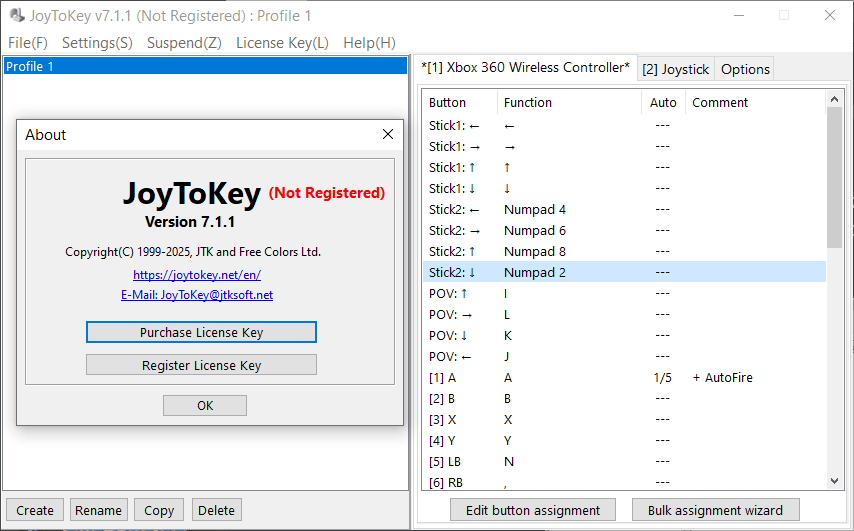Select the [5] LB button row
Image resolution: width=854 pixels, height=531 pixels.
[624, 461]
